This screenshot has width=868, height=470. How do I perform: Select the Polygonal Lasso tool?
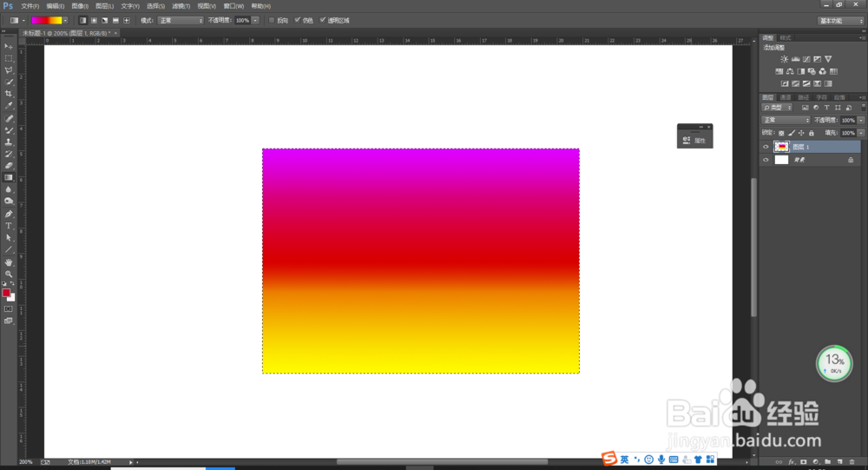point(9,70)
